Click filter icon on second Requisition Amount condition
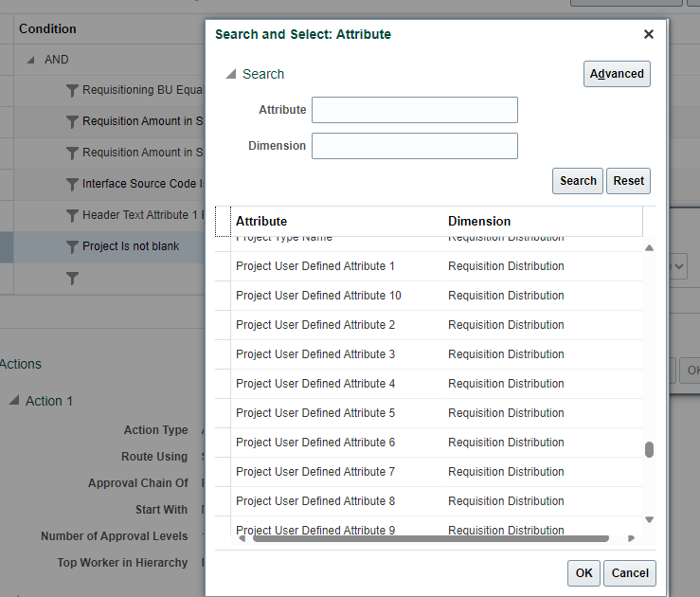This screenshot has height=597, width=700. coord(72,153)
